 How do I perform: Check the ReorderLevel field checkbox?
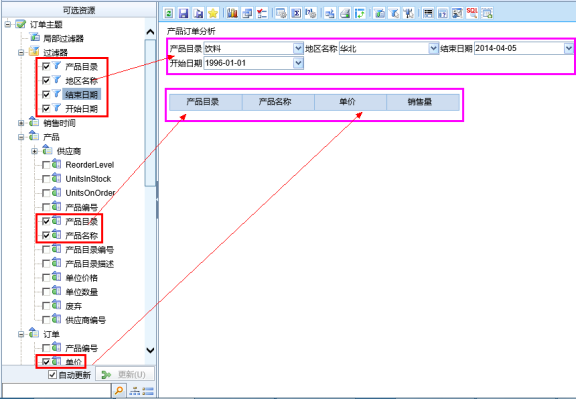pyautogui.click(x=46, y=165)
